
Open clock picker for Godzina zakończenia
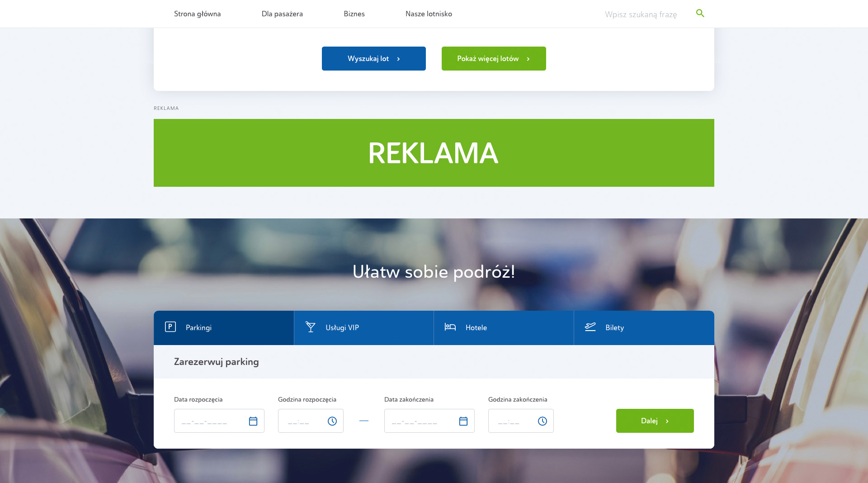click(x=542, y=421)
